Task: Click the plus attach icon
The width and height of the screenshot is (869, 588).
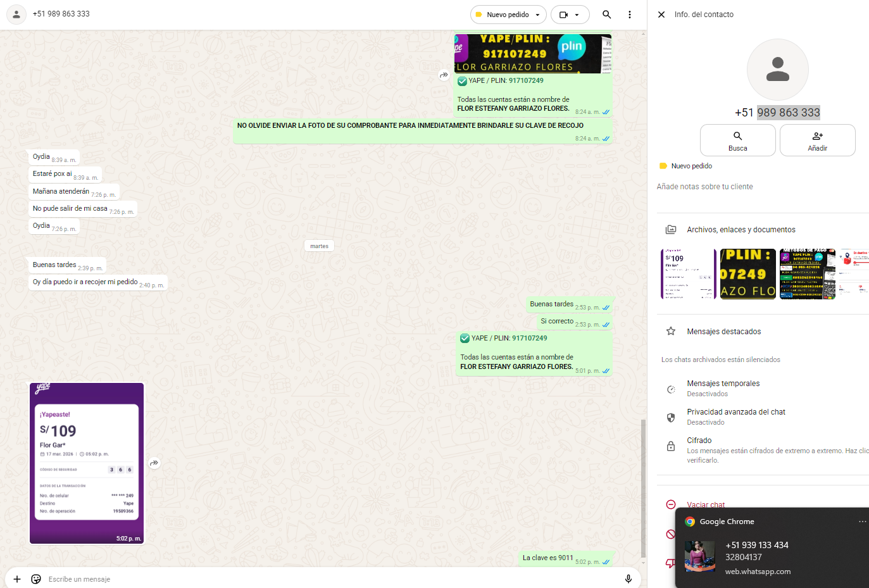Action: click(x=17, y=579)
